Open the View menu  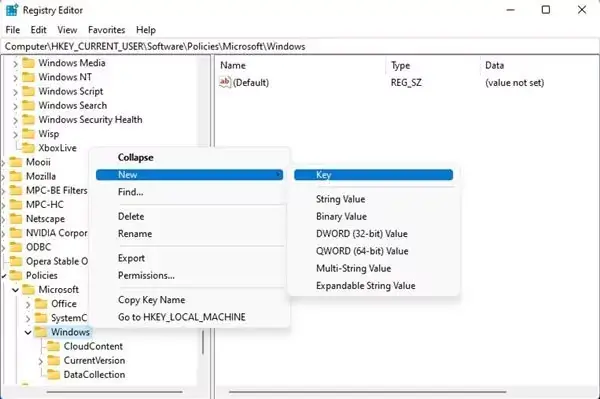[67, 30]
